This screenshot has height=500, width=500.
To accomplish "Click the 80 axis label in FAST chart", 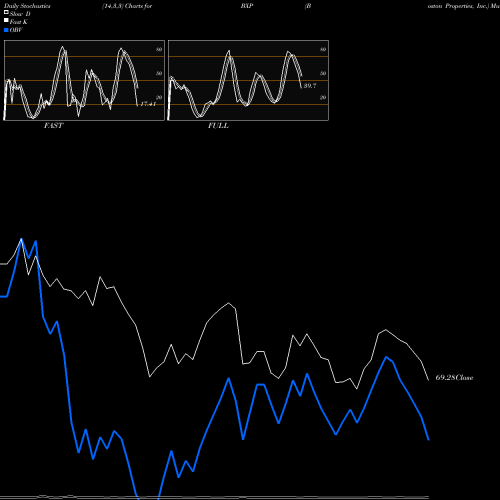I will [159, 49].
